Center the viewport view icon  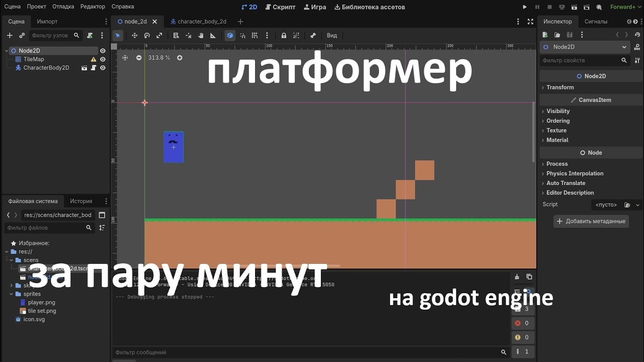pos(125,58)
